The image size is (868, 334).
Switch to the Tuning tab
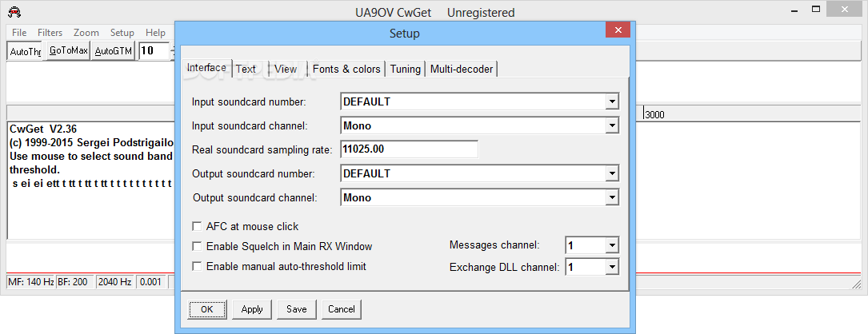[x=406, y=70]
